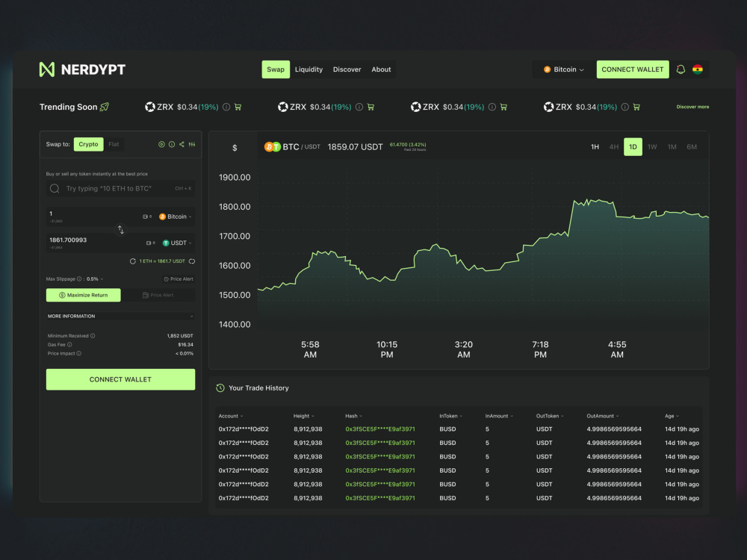Viewport: 747px width, 560px height.
Task: Click the Trade History clock icon
Action: point(220,388)
